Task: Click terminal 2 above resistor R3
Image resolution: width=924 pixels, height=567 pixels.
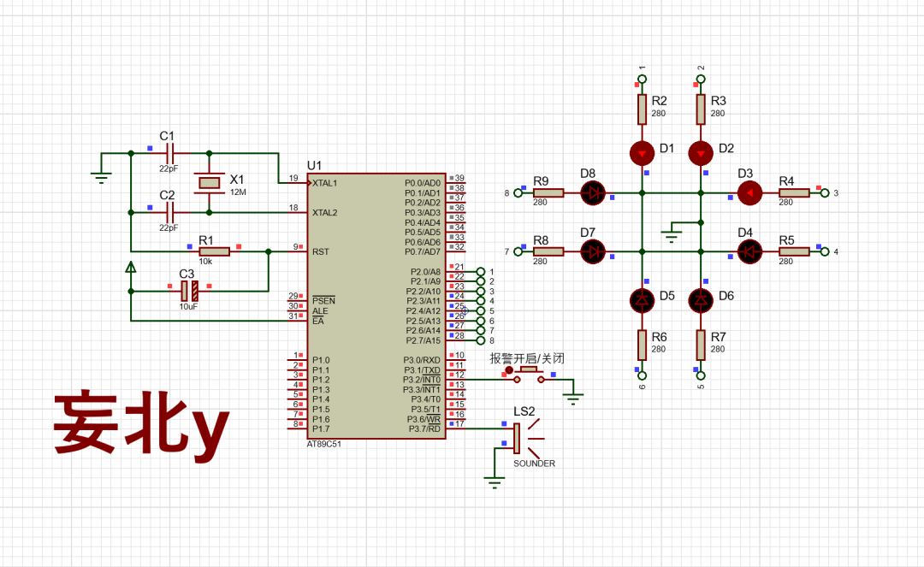Action: click(701, 79)
